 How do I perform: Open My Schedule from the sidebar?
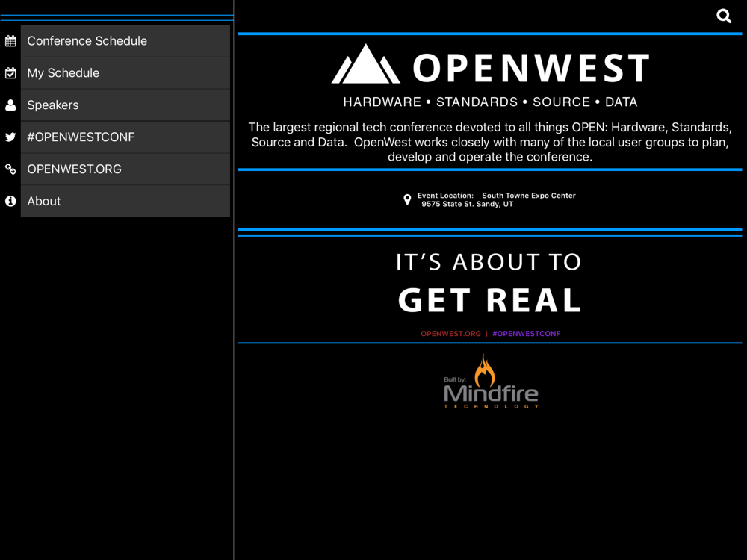click(125, 73)
